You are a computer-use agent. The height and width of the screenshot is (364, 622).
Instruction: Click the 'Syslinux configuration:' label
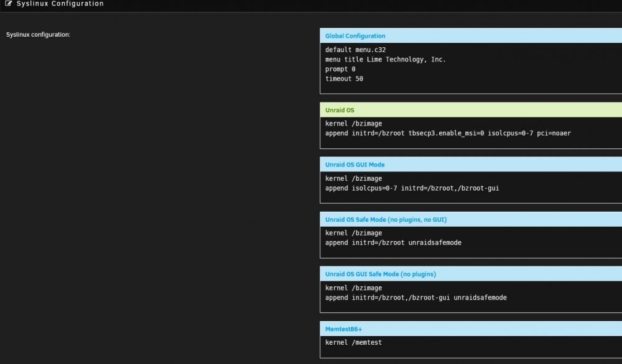point(38,34)
